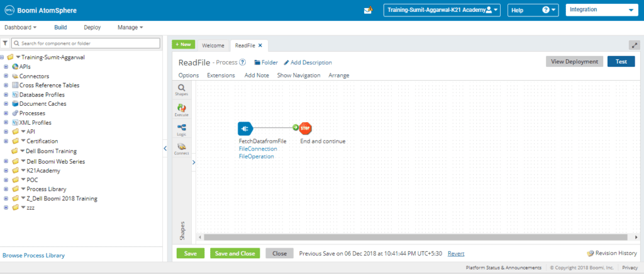Click the maximize canvas icon
Screen dimensions: 644x274
[635, 45]
